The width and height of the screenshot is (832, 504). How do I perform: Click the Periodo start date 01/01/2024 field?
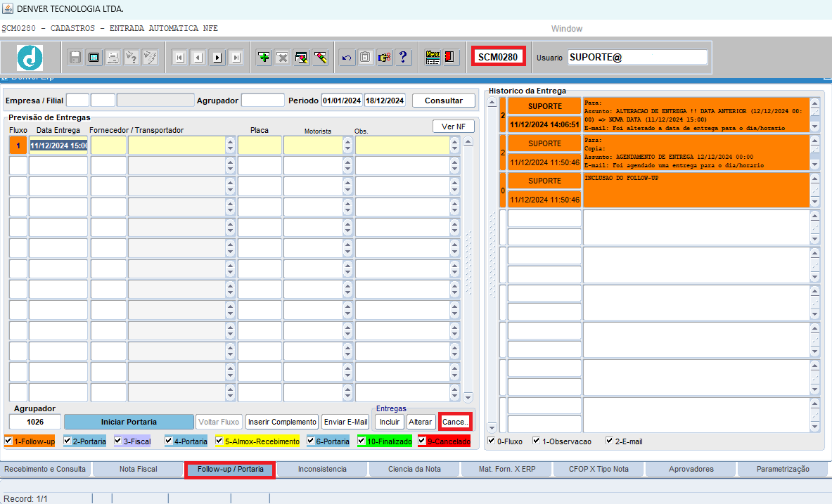pos(342,101)
